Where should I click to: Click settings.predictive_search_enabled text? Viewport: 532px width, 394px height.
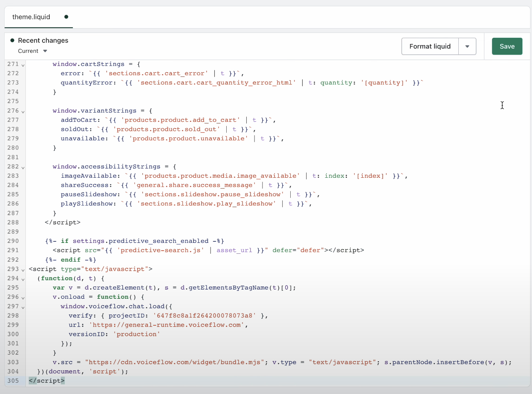141,241
